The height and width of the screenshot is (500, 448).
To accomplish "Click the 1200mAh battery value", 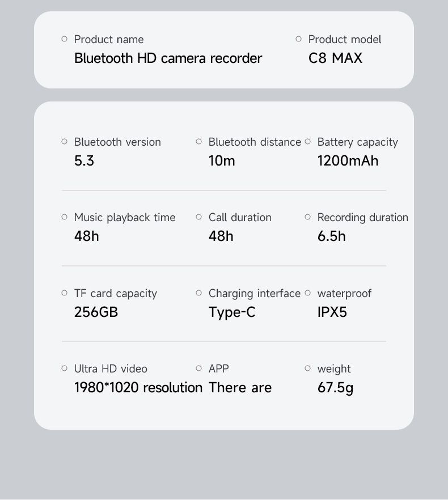I will (348, 161).
